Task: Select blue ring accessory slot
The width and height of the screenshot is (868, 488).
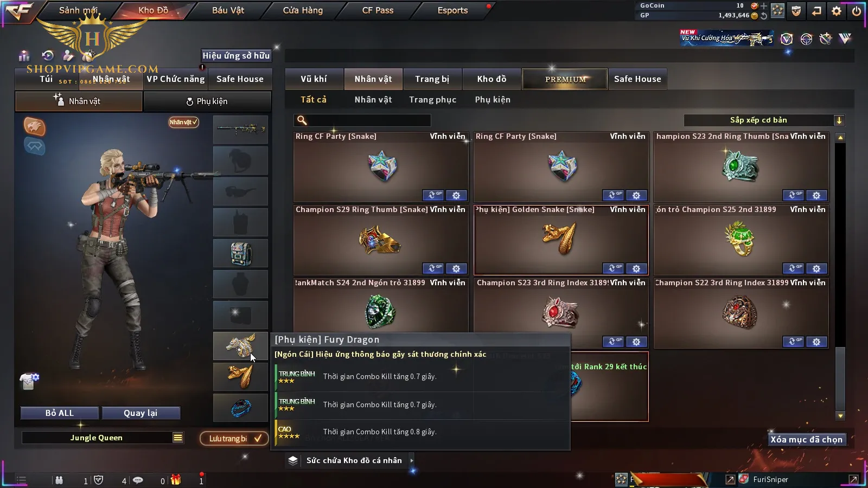Action: 240,408
